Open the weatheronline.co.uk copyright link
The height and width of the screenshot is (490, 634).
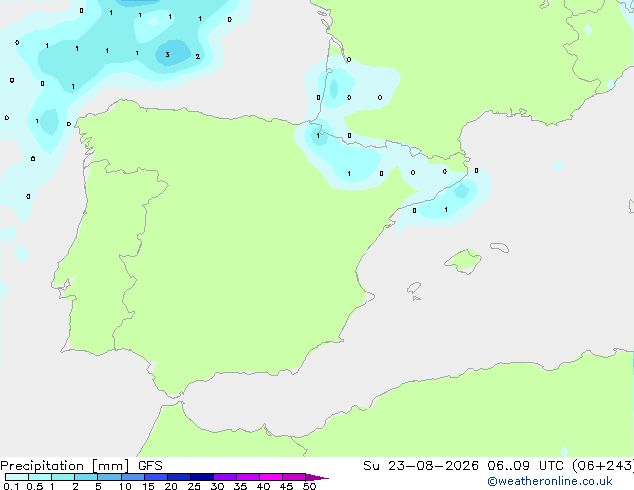click(550, 481)
